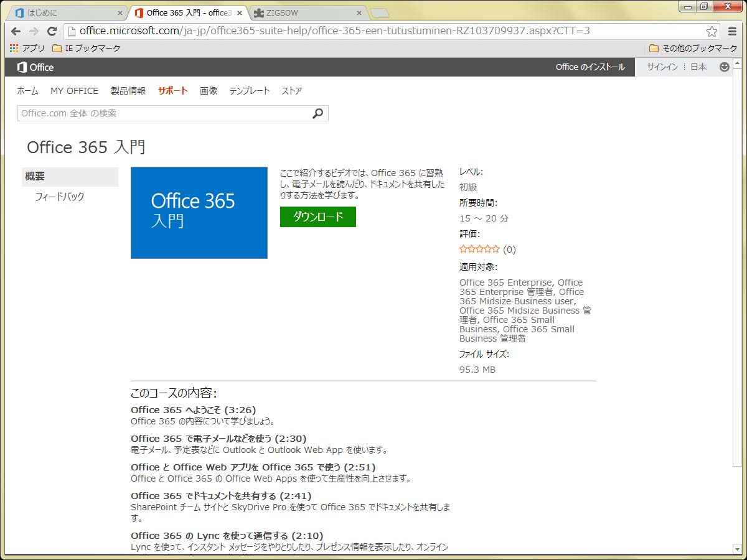Click the search magnifier icon
The image size is (747, 560).
click(318, 113)
